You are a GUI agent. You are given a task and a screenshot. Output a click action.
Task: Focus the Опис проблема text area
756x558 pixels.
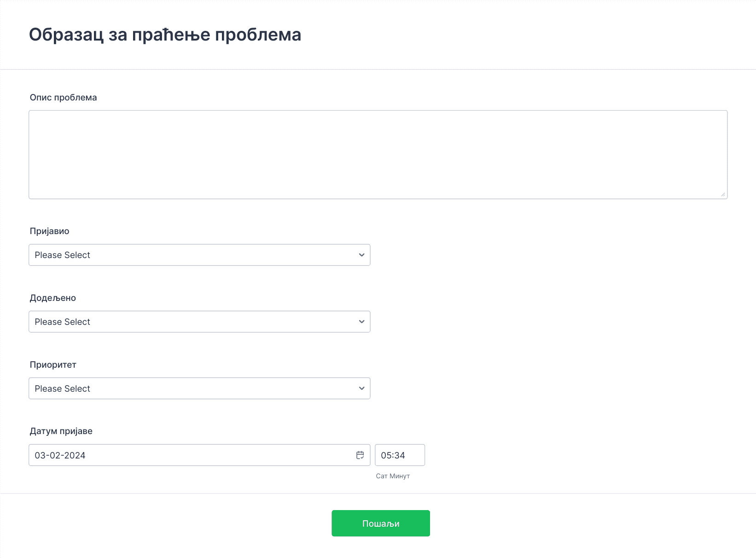tap(378, 155)
